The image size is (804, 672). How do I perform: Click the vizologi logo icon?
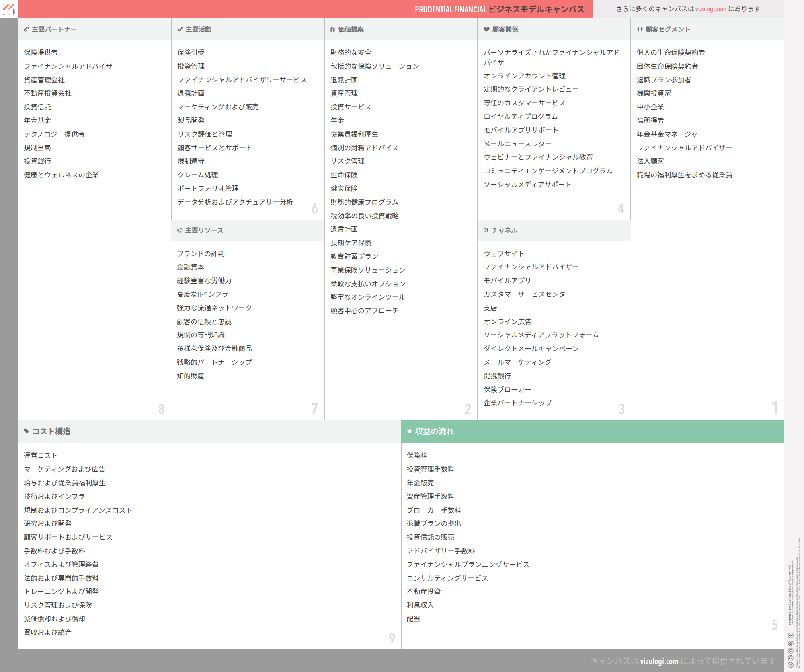coord(9,9)
